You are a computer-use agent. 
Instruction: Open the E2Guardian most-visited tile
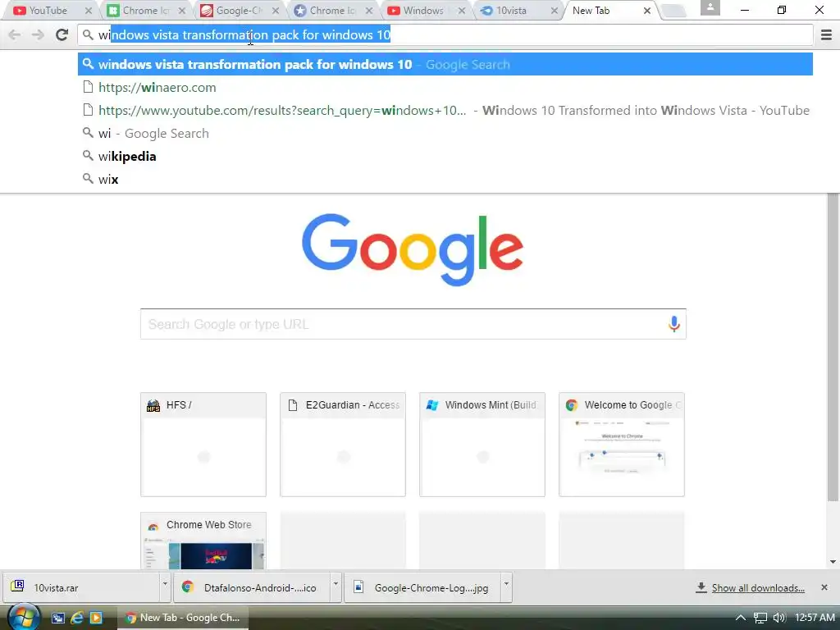(x=342, y=444)
